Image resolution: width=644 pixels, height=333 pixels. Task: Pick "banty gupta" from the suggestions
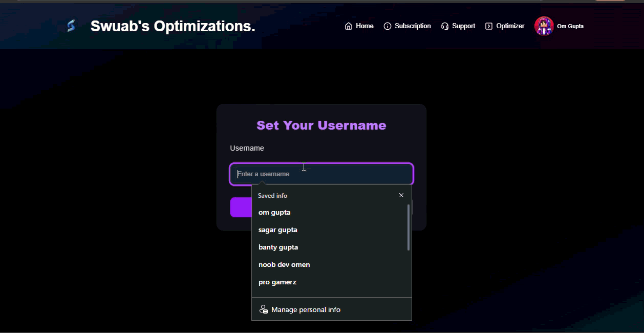(x=278, y=247)
